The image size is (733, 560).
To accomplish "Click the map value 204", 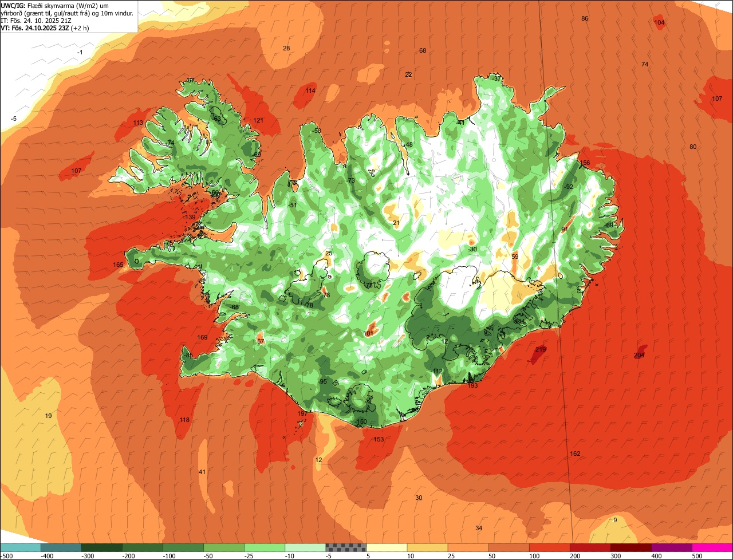I will click(640, 356).
